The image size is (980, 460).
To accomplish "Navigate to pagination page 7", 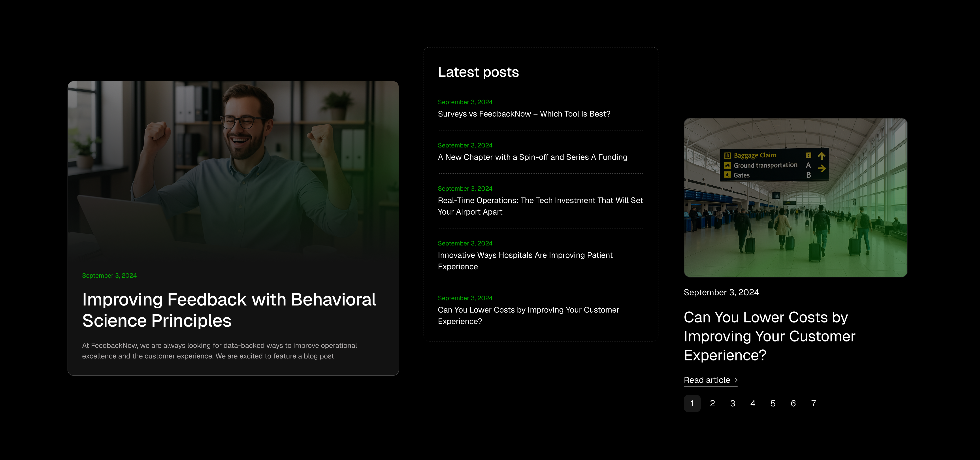I will (x=813, y=403).
